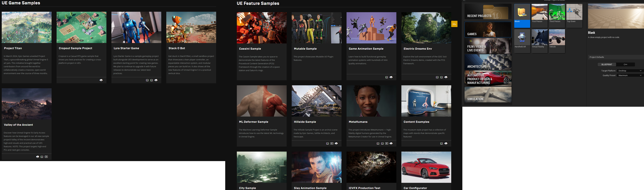Click the Lyra Starter Game download icon
Viewport: 644px width, 190px height.
tap(156, 80)
